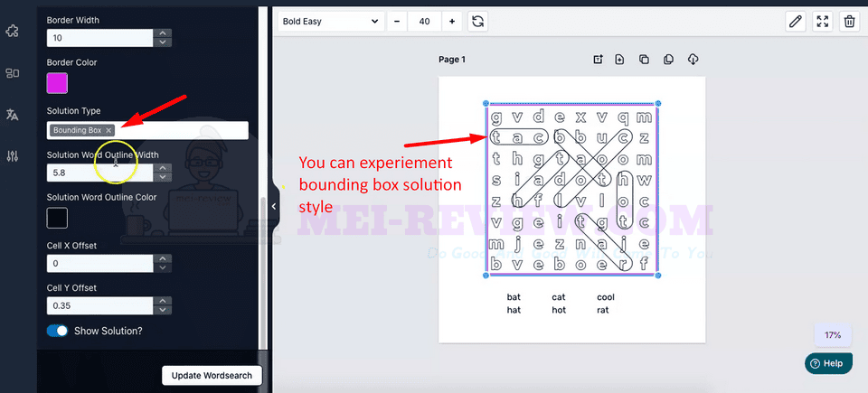Viewport: 868px width, 393px height.
Task: Open the Bold Easy font dropdown
Action: click(x=331, y=22)
